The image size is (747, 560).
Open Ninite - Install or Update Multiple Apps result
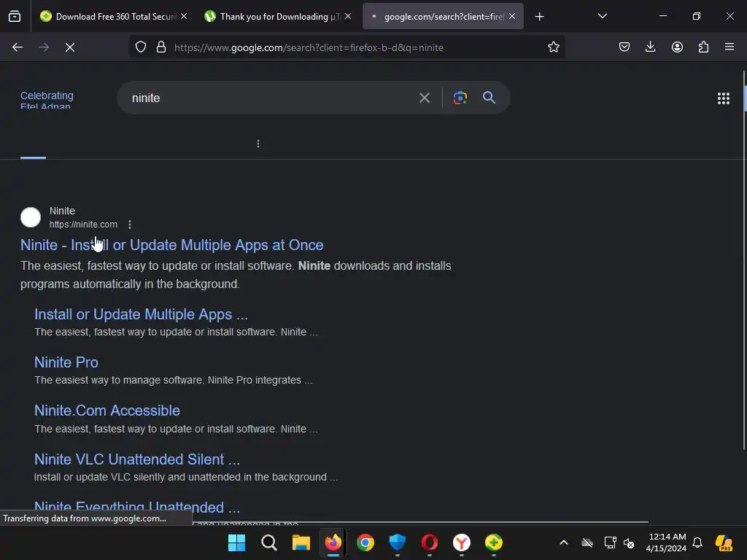(x=172, y=245)
